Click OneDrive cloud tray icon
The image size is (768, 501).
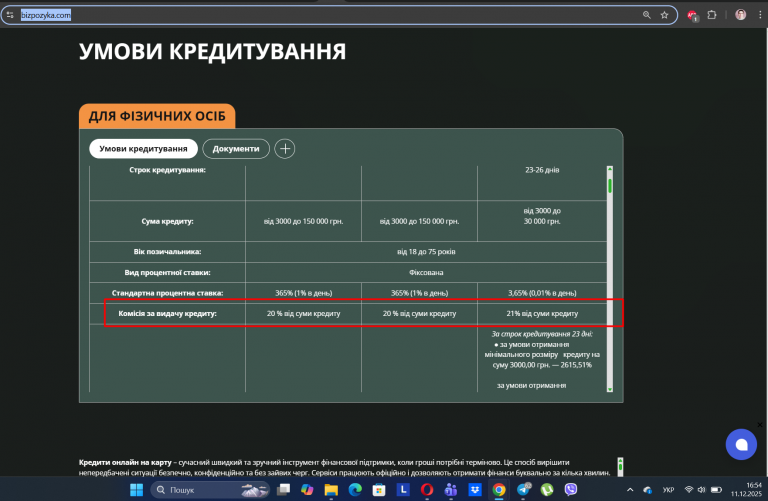[648, 490]
